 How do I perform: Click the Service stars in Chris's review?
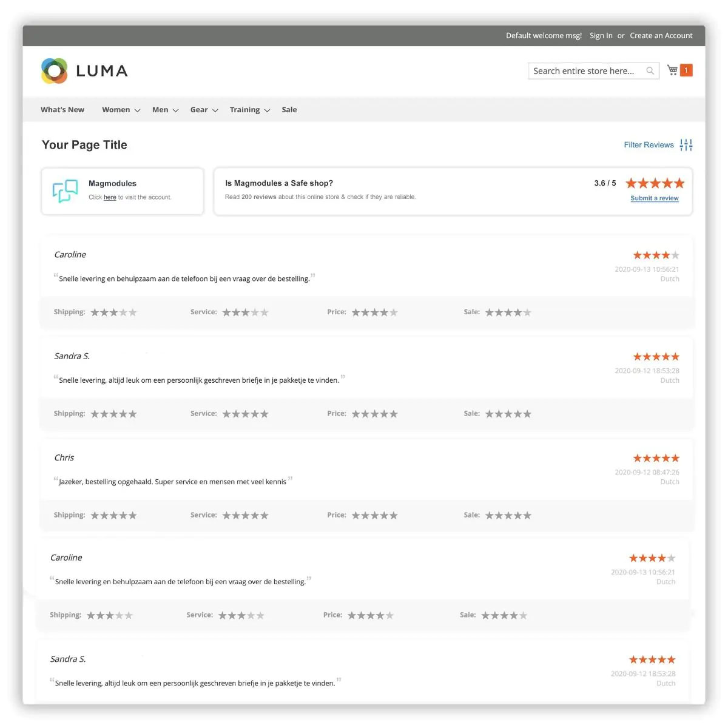tap(245, 516)
